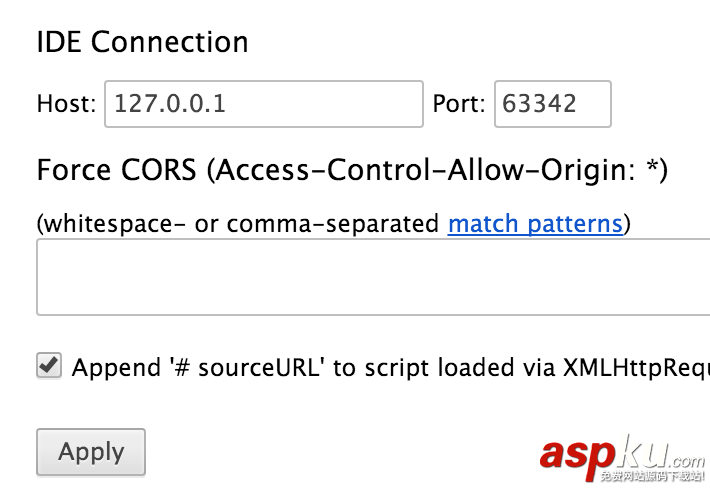
Task: Click the Force CORS patterns text area
Action: click(373, 278)
